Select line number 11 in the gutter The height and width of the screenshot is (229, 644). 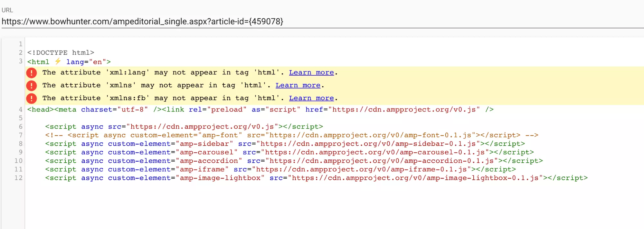(19, 169)
